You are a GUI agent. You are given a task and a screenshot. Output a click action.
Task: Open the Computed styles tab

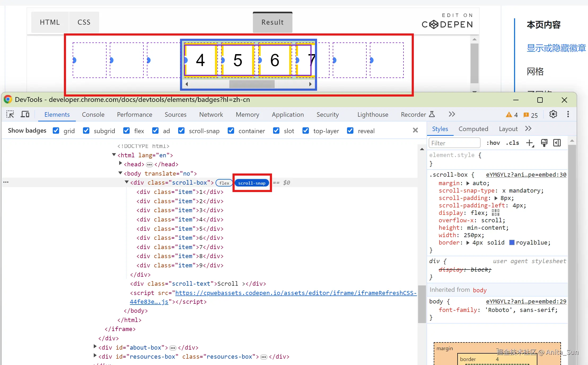[x=473, y=129]
